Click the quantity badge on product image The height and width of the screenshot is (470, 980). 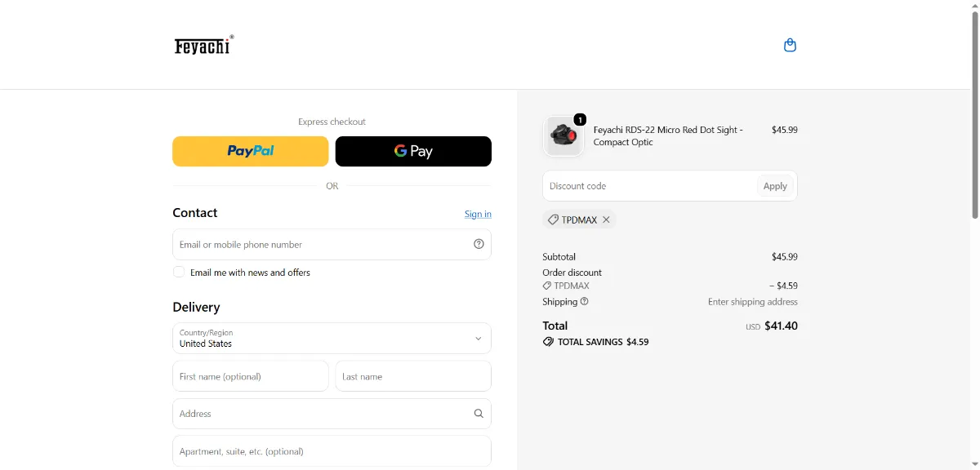pos(580,119)
